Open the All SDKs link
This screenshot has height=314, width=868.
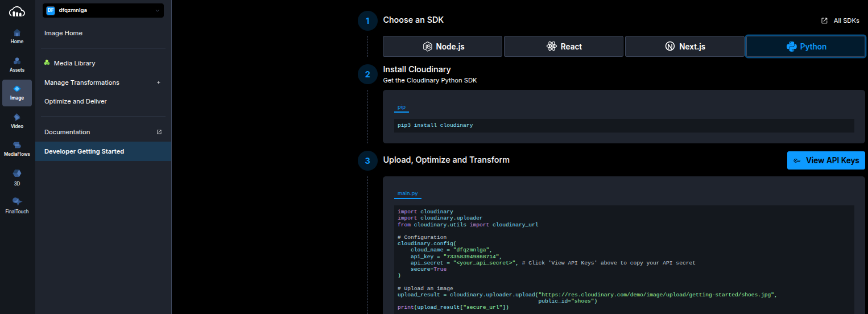(840, 20)
